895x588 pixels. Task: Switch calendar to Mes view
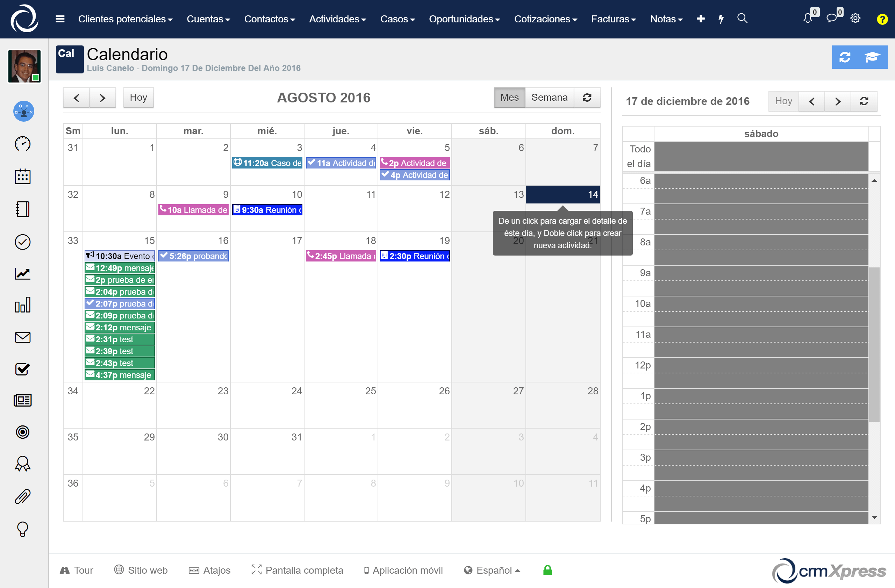pyautogui.click(x=509, y=98)
